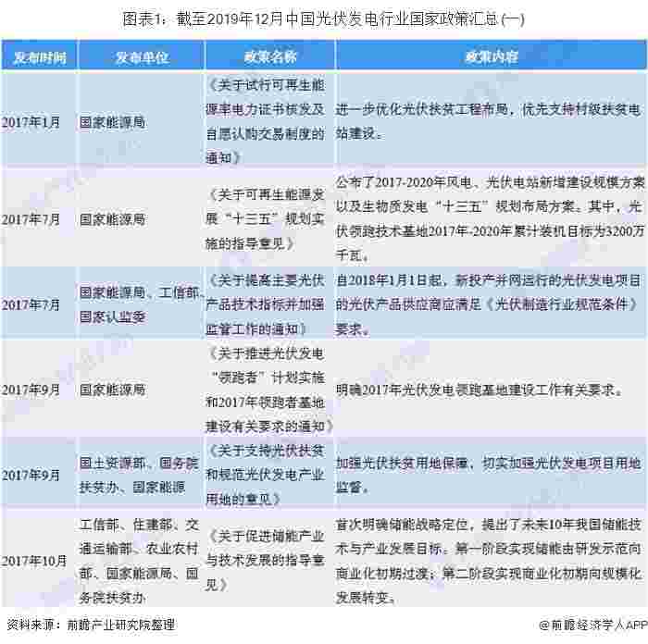Click issuer 国土资源部、国务院扶贫办、国家能源

pos(139,475)
